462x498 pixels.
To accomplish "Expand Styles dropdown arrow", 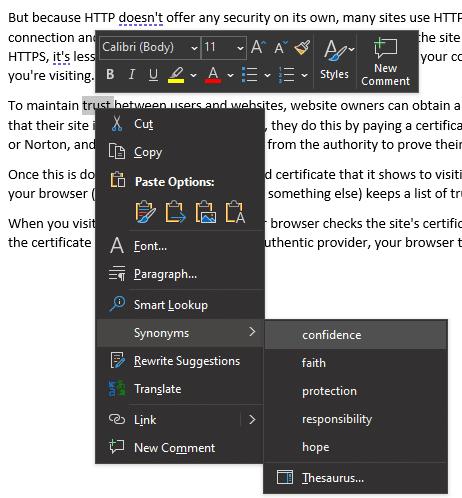I will coord(351,49).
